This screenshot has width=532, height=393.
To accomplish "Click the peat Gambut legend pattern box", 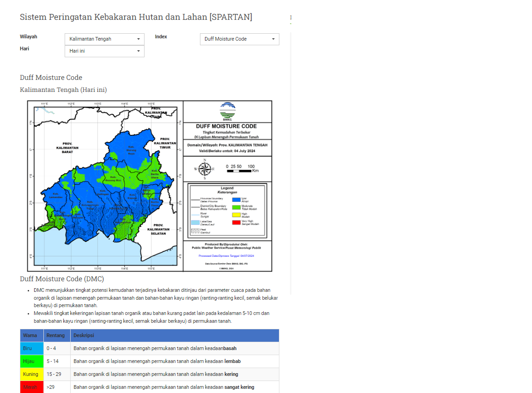I will tap(195, 231).
